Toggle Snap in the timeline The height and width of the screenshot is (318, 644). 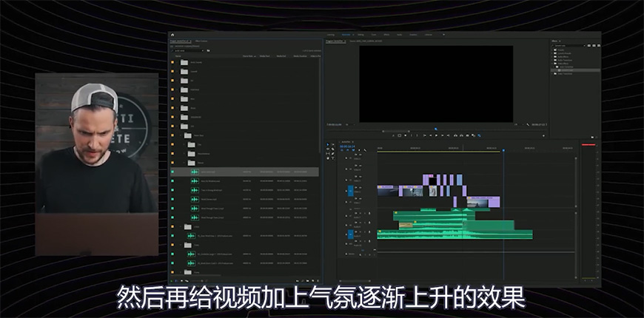click(347, 150)
